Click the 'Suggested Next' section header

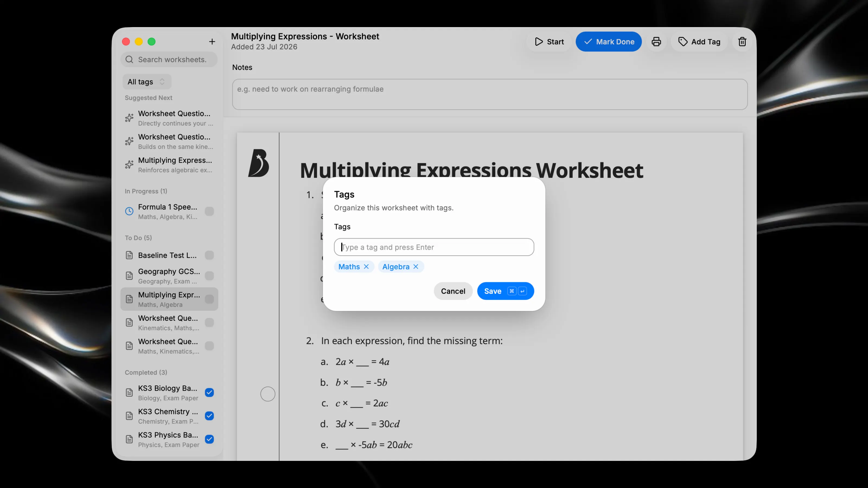point(149,98)
